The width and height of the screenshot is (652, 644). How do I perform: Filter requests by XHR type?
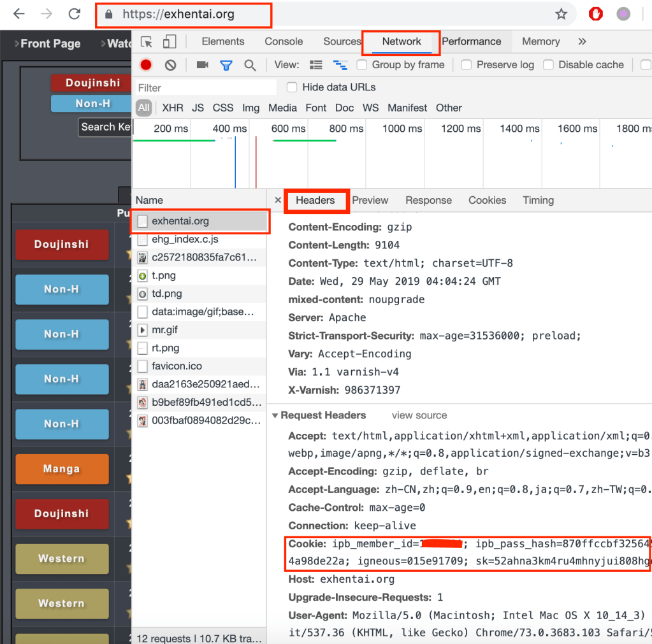point(172,108)
